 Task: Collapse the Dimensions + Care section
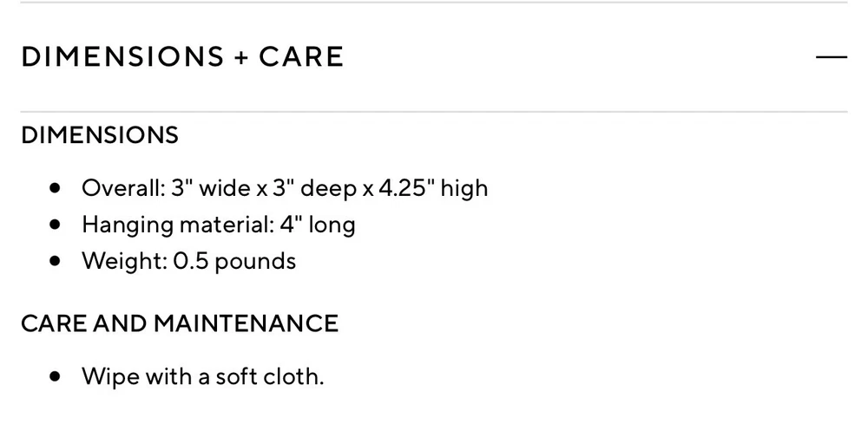click(831, 57)
